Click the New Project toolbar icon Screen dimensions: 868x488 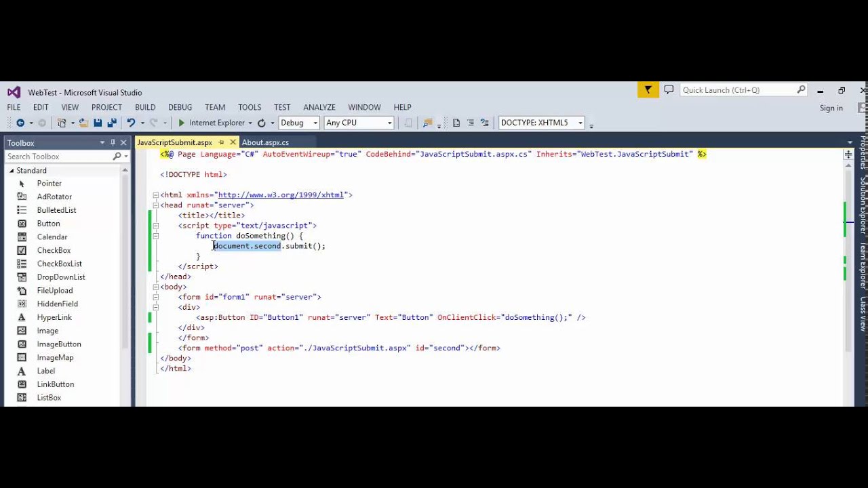pyautogui.click(x=62, y=123)
